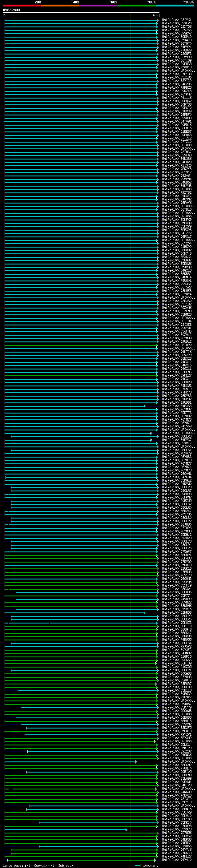Click the green ~80% identity legend segment
197x868 pixels.
pos(137,6)
